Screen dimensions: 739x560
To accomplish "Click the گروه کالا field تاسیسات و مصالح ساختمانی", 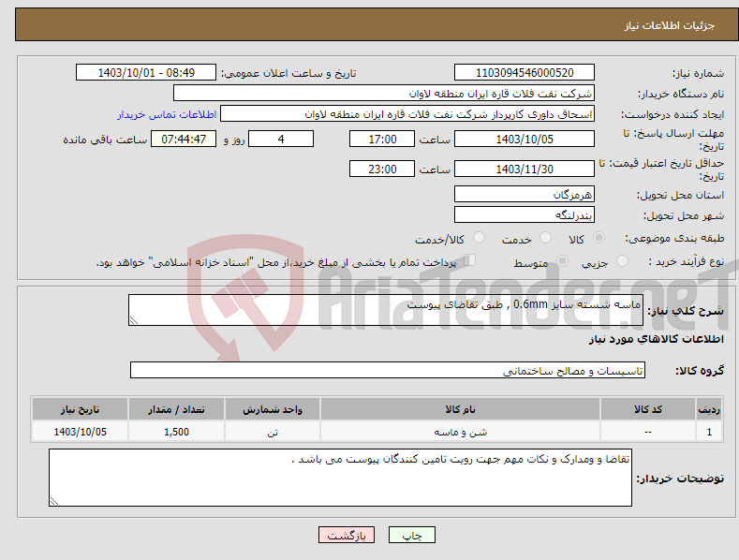I will (388, 371).
